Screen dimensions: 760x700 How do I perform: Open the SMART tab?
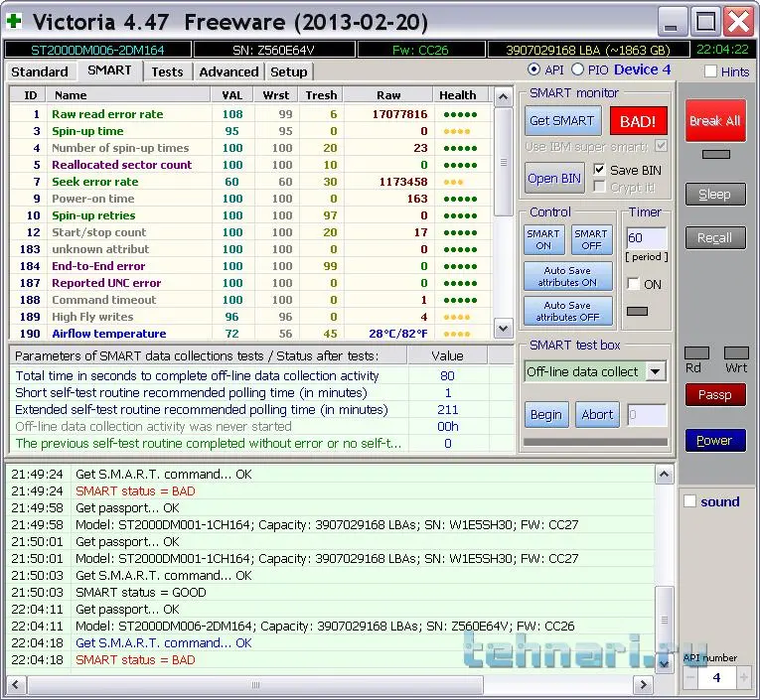[x=109, y=70]
